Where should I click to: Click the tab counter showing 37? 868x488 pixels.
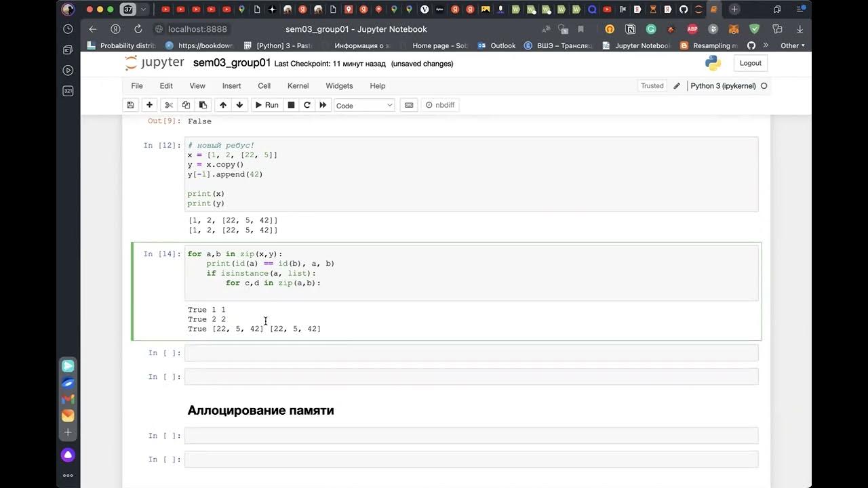[127, 9]
